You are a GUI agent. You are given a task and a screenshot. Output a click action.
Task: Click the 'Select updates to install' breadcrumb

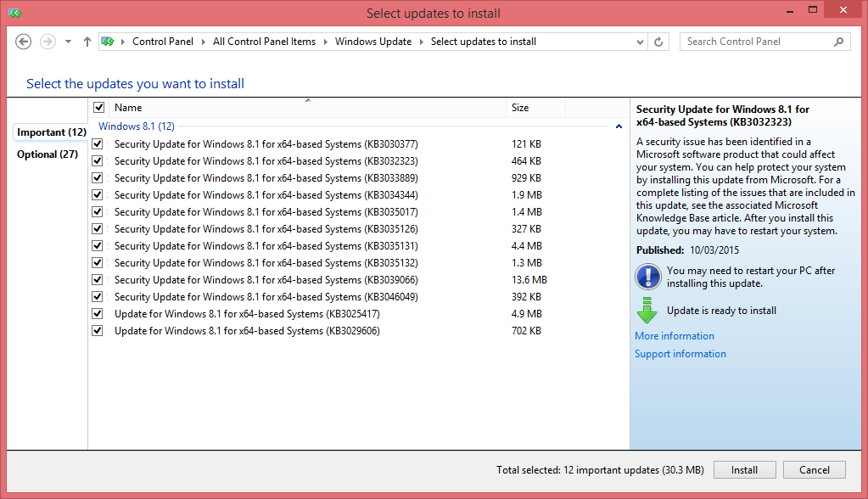click(484, 42)
